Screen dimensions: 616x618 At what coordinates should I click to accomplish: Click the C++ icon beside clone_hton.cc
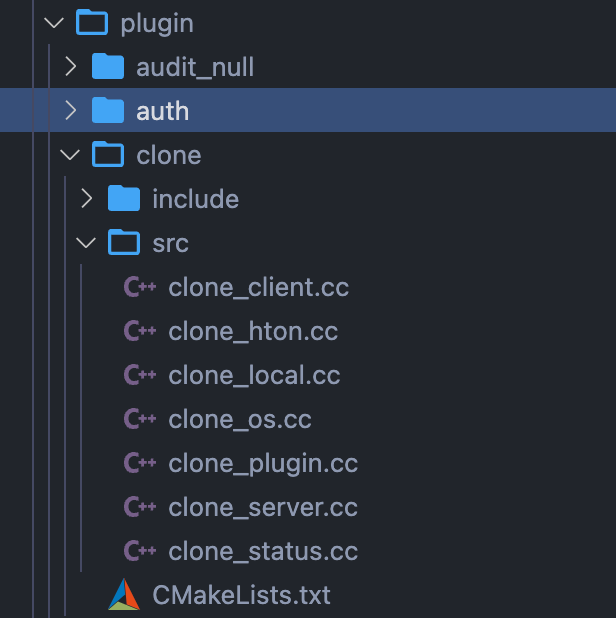tap(139, 332)
